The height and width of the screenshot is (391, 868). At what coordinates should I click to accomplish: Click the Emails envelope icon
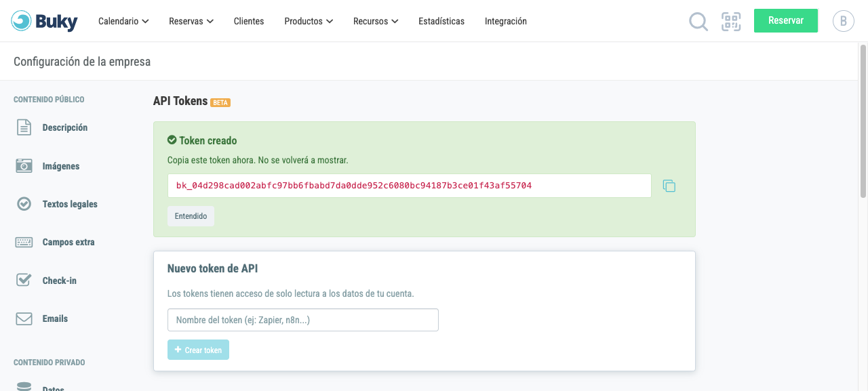(x=24, y=318)
